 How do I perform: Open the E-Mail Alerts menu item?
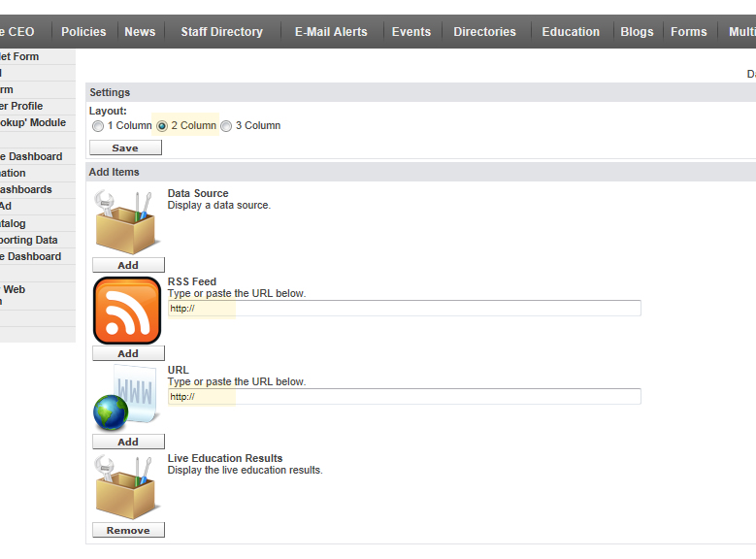[x=331, y=32]
